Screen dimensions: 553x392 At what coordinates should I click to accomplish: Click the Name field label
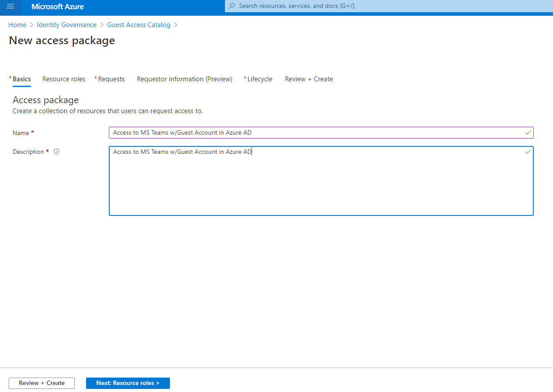21,133
